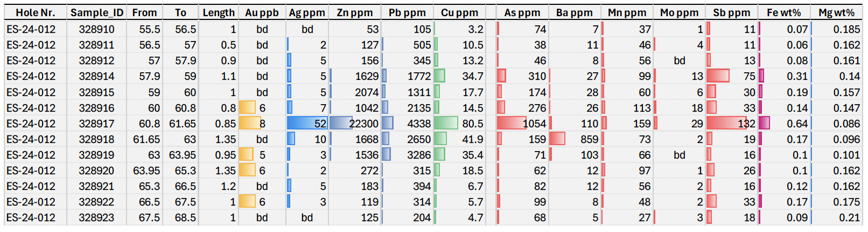This screenshot has width=868, height=232.
Task: Click Sample_ID cell 328923
Action: [x=97, y=217]
